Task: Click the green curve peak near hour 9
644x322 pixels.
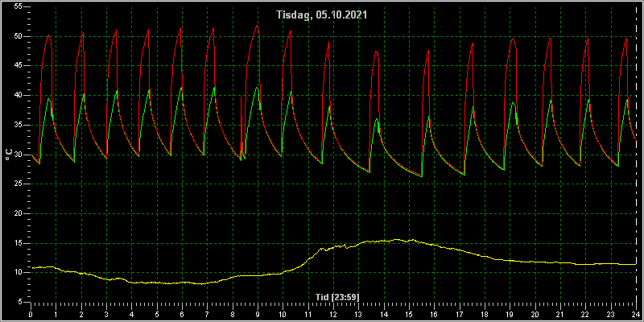Action: (x=257, y=88)
